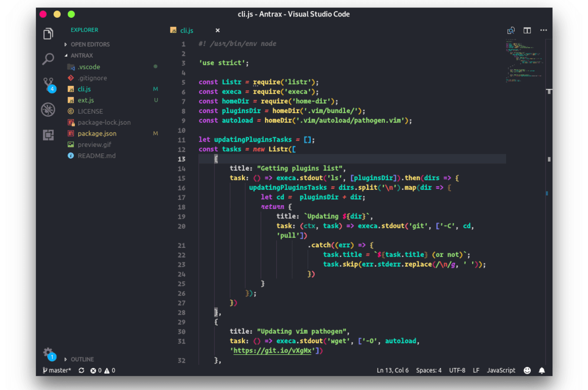Close the cli.js tab
588x390 pixels.
coord(218,30)
